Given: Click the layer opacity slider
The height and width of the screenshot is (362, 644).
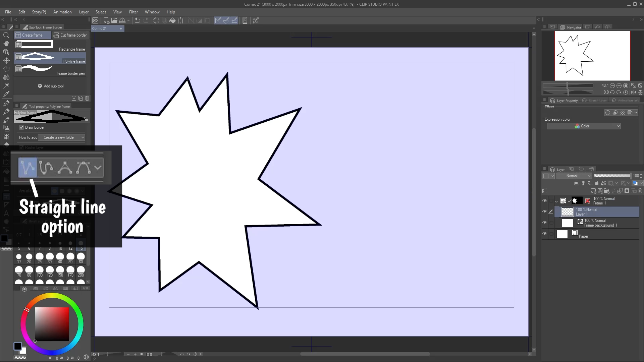Looking at the screenshot, I should click(x=612, y=176).
